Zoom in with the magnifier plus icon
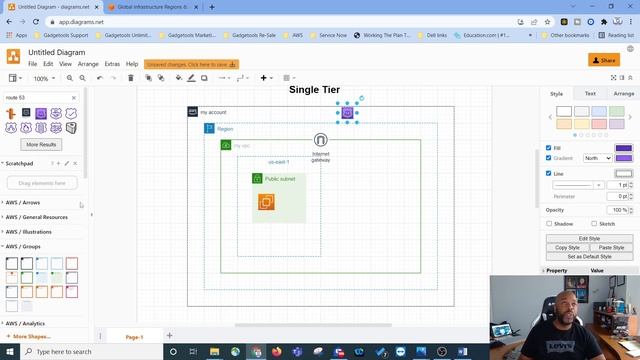This screenshot has height=360, width=640. point(70,78)
